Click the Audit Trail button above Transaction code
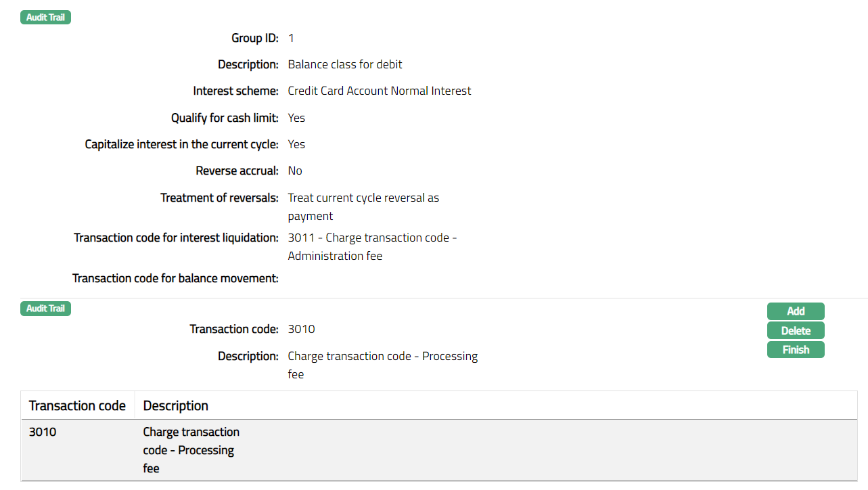The height and width of the screenshot is (490, 868). 45,309
